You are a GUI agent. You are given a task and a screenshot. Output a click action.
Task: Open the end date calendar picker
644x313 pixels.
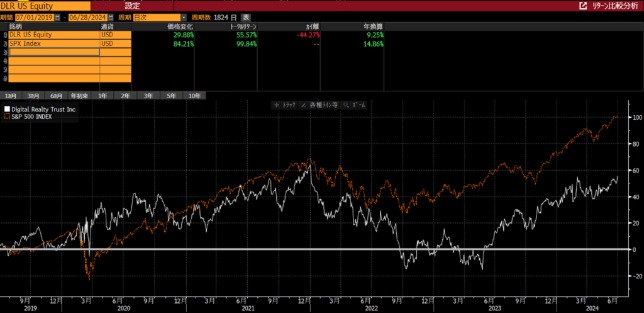click(x=111, y=17)
